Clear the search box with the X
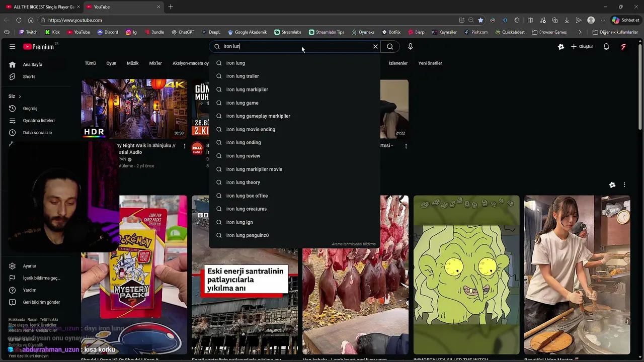Viewport: 644px width, 362px height. 375,46
